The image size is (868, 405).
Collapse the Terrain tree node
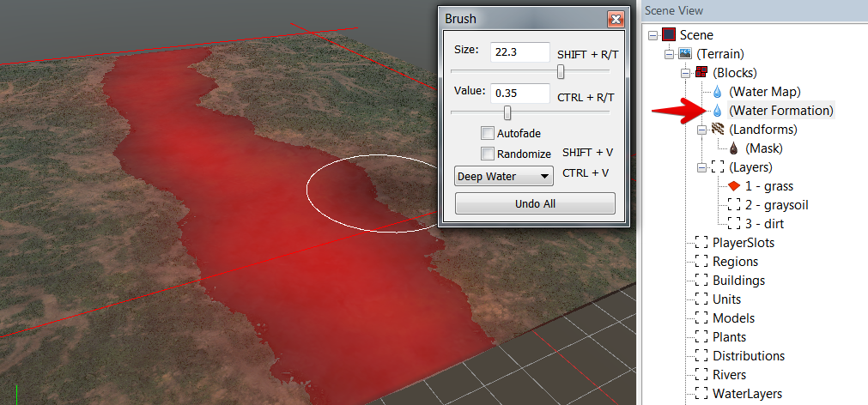pyautogui.click(x=670, y=54)
